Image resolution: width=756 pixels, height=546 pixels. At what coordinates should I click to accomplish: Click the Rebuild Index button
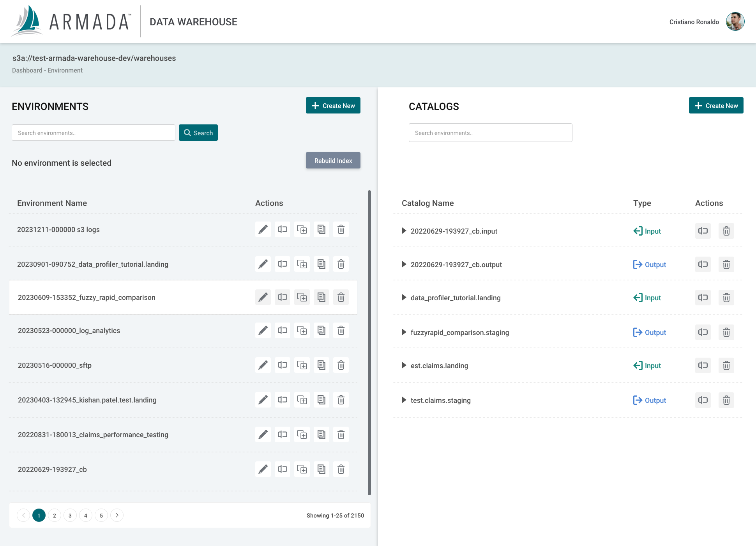click(x=334, y=160)
